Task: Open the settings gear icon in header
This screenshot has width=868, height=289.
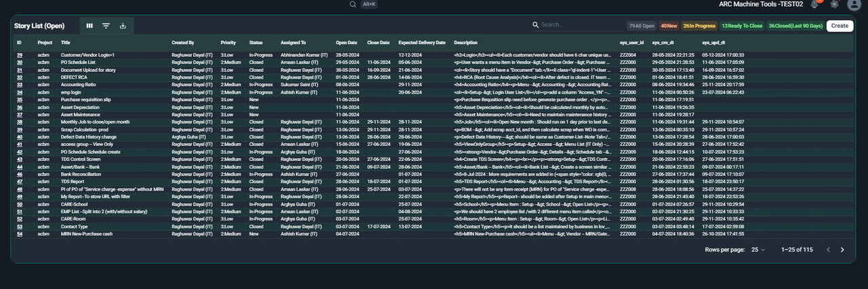Action: 834,4
